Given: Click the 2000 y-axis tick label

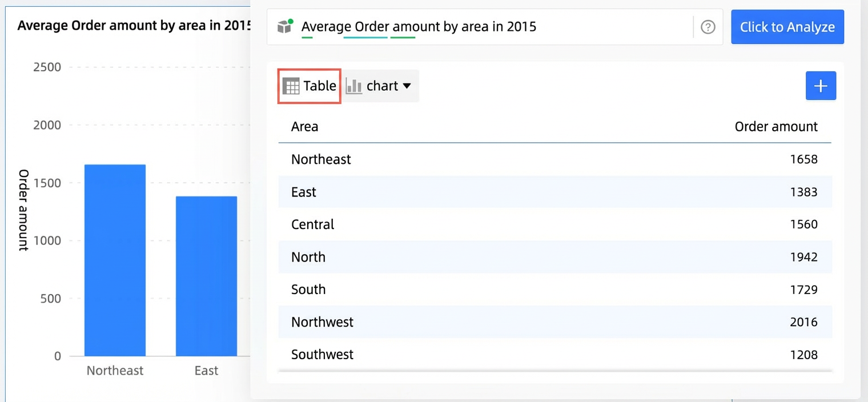Looking at the screenshot, I should tap(47, 125).
